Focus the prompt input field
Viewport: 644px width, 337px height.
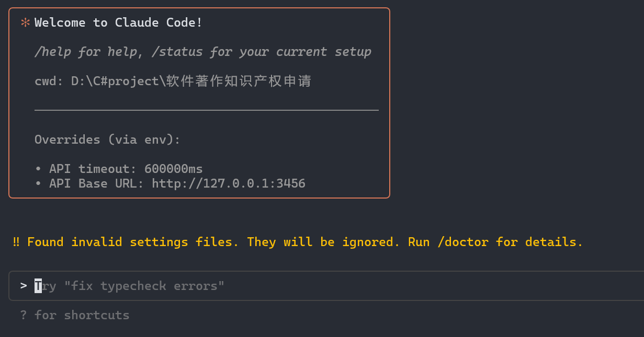(326, 286)
